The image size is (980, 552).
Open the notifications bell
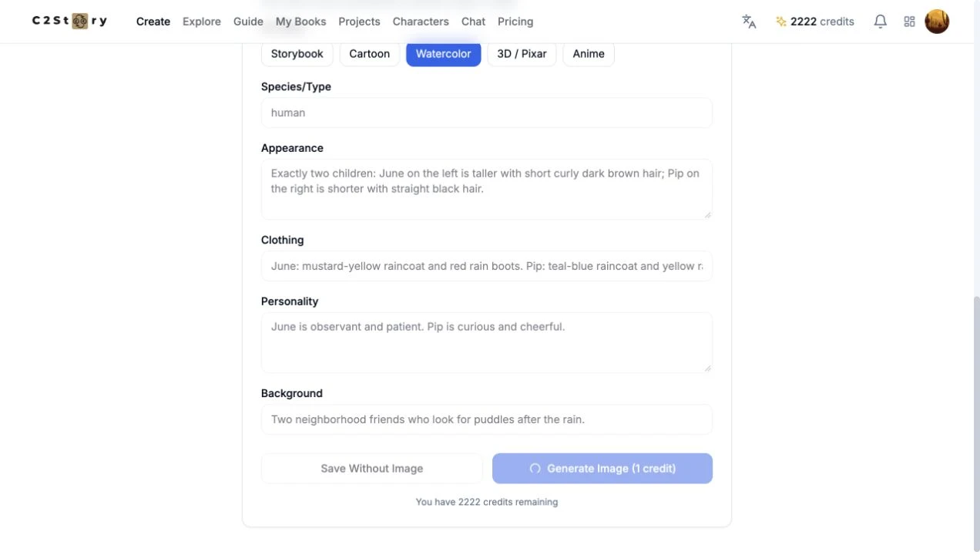coord(880,22)
